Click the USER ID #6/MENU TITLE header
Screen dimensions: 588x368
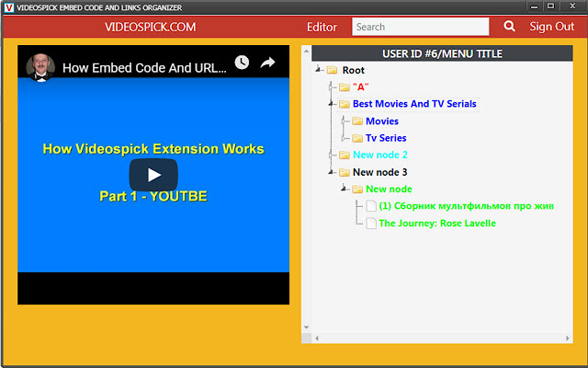coord(442,53)
